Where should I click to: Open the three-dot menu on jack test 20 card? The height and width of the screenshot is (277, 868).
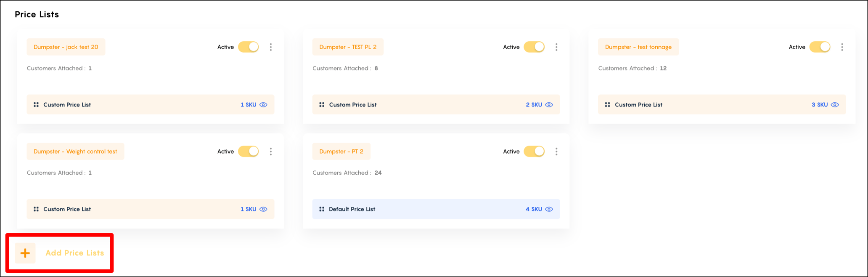(270, 47)
